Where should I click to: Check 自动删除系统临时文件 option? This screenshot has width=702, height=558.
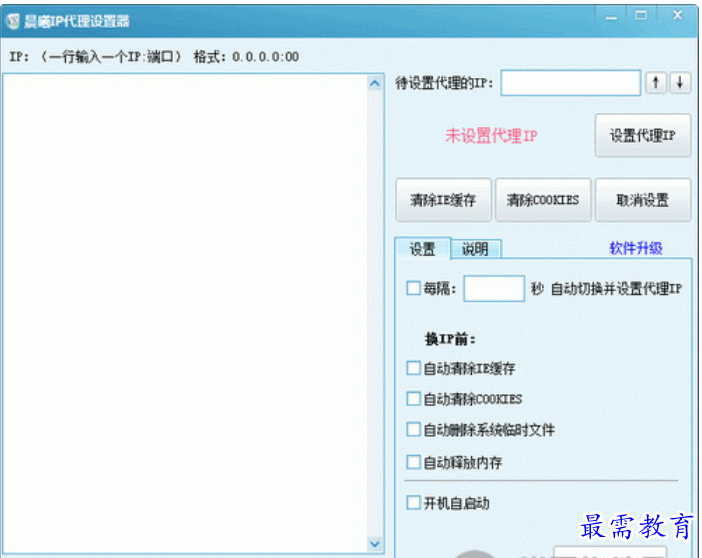click(x=413, y=429)
